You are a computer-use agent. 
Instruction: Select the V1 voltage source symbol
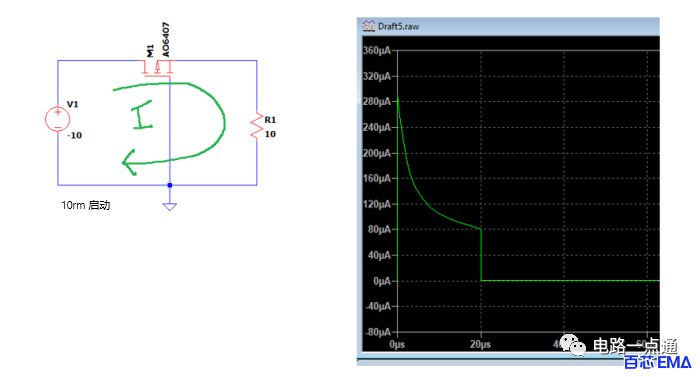point(58,119)
